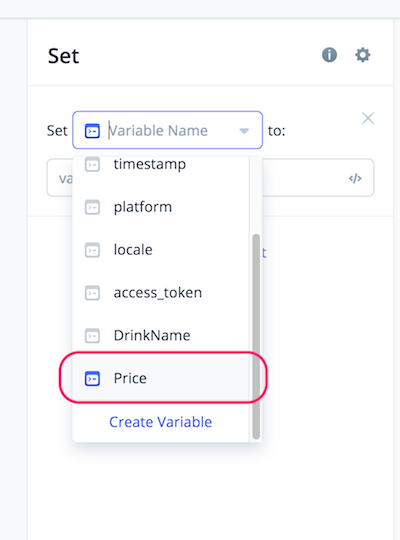Open the info icon beside Set
Screen dimensions: 400x540
tap(329, 55)
